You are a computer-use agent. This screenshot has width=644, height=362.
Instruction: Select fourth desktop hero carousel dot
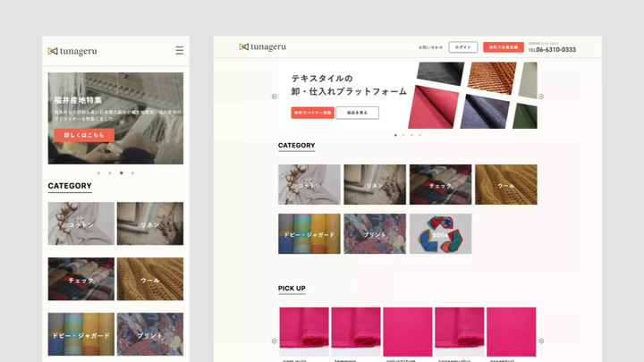(x=419, y=135)
